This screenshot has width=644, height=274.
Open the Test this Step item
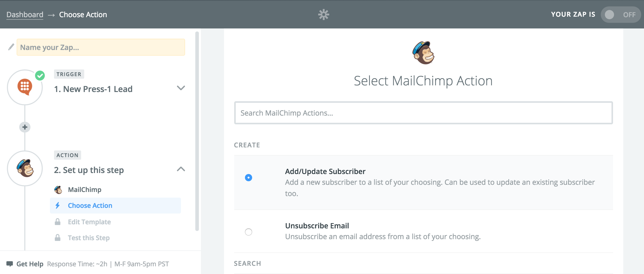[115, 238]
